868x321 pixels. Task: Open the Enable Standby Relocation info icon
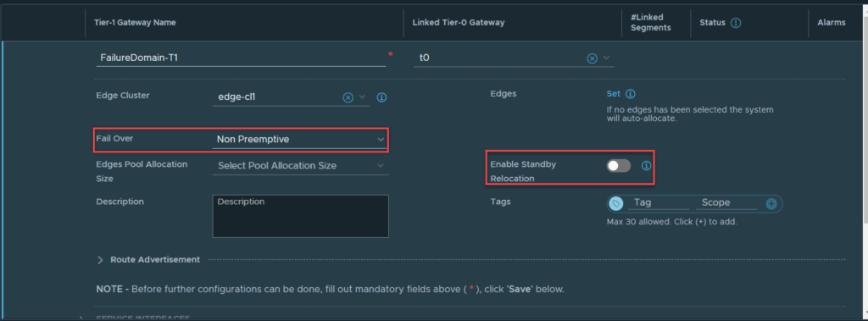click(x=646, y=165)
